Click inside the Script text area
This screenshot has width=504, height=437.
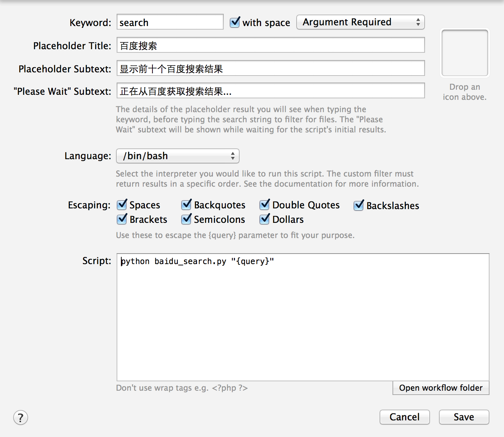pyautogui.click(x=303, y=318)
